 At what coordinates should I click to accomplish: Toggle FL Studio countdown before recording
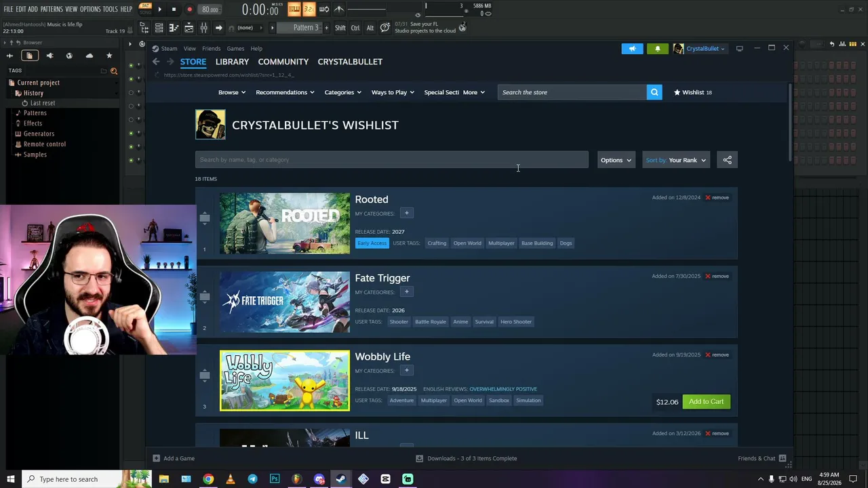309,9
